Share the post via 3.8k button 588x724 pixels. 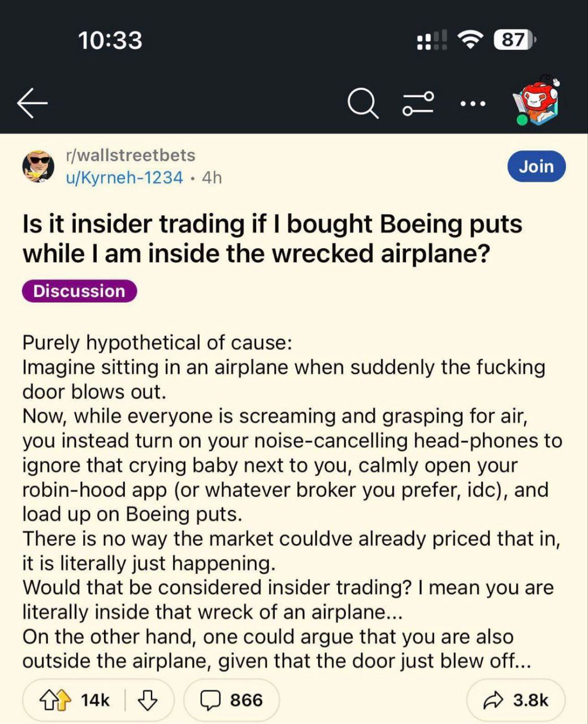pos(516,700)
